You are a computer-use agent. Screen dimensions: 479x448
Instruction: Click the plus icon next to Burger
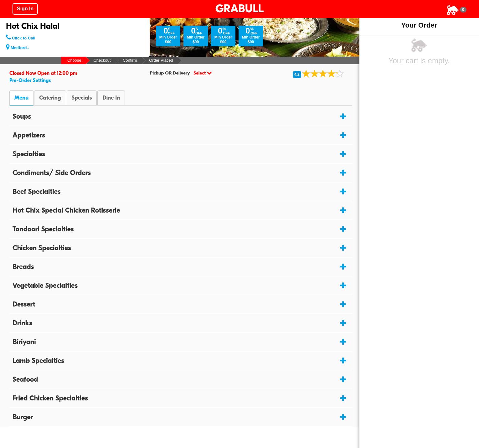[x=343, y=417]
